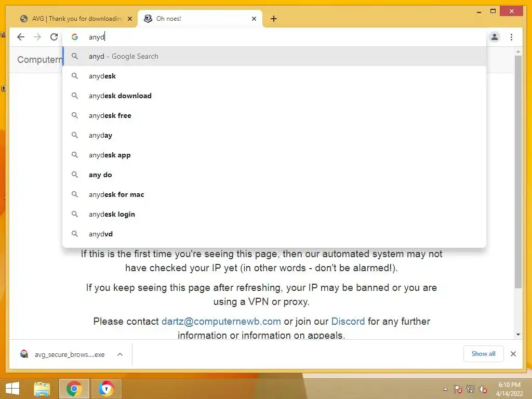Maximize the Chrome window
532x399 pixels.
pyautogui.click(x=493, y=11)
